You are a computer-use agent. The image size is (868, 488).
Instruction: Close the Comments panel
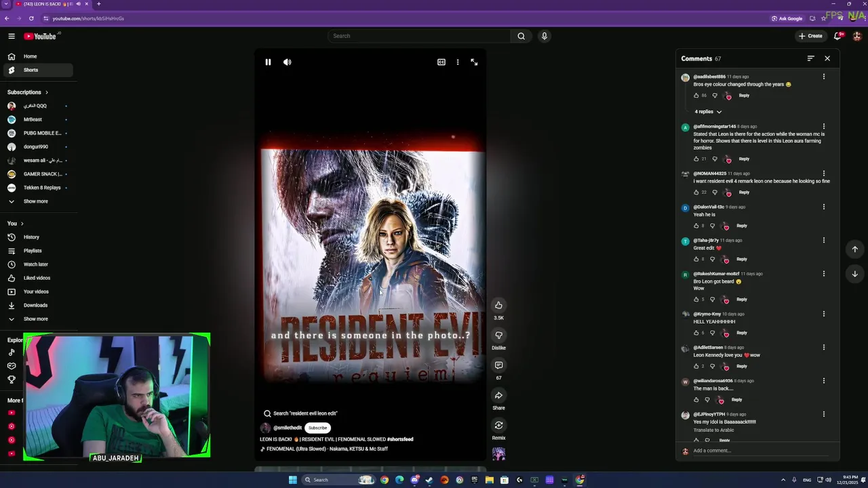(827, 59)
